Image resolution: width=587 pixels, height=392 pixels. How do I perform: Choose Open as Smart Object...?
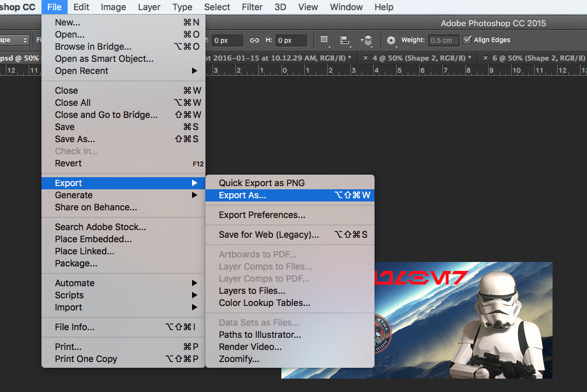pos(124,59)
